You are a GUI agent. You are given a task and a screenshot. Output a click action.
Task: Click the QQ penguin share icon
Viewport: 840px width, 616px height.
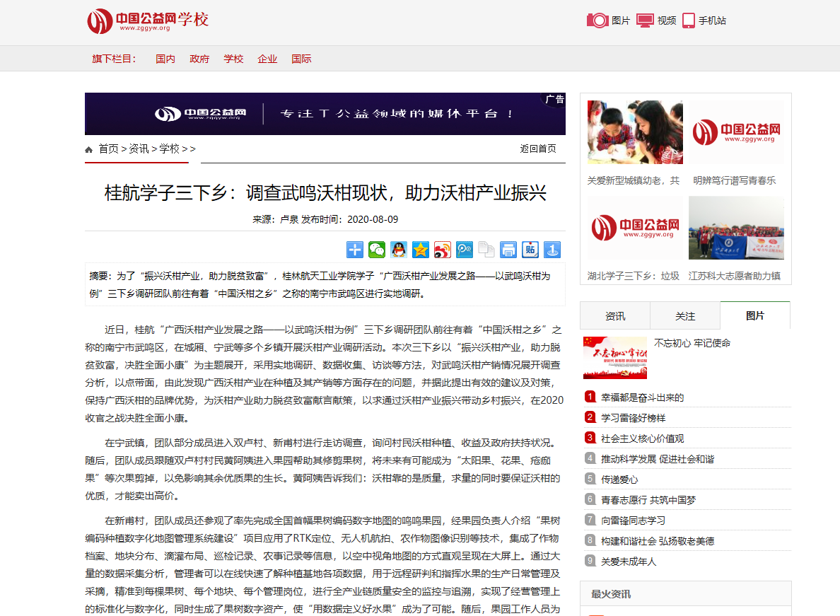(x=399, y=249)
